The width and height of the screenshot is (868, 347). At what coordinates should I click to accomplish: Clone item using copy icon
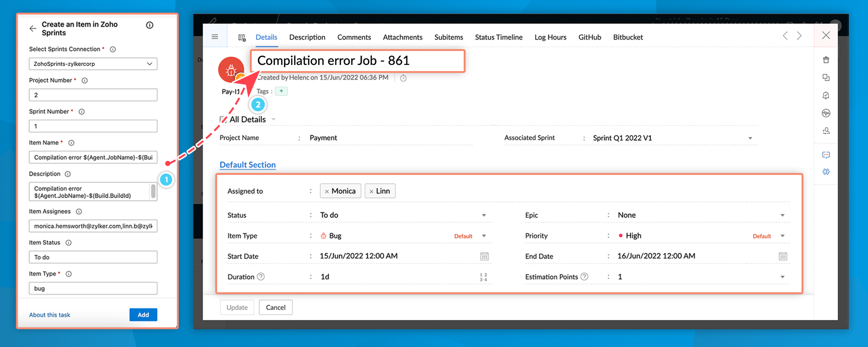coord(826,78)
